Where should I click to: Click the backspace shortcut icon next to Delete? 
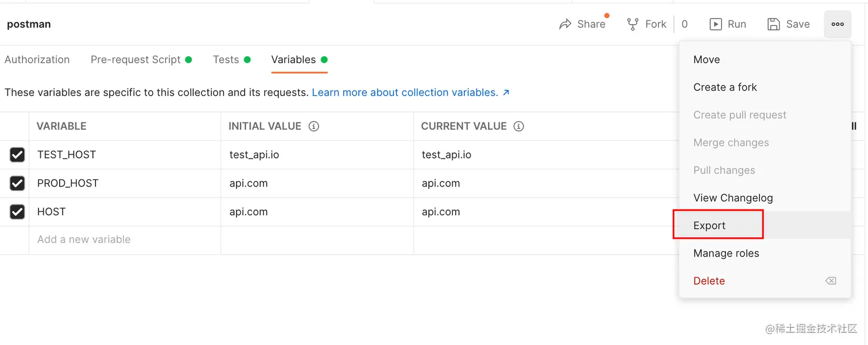pos(830,281)
